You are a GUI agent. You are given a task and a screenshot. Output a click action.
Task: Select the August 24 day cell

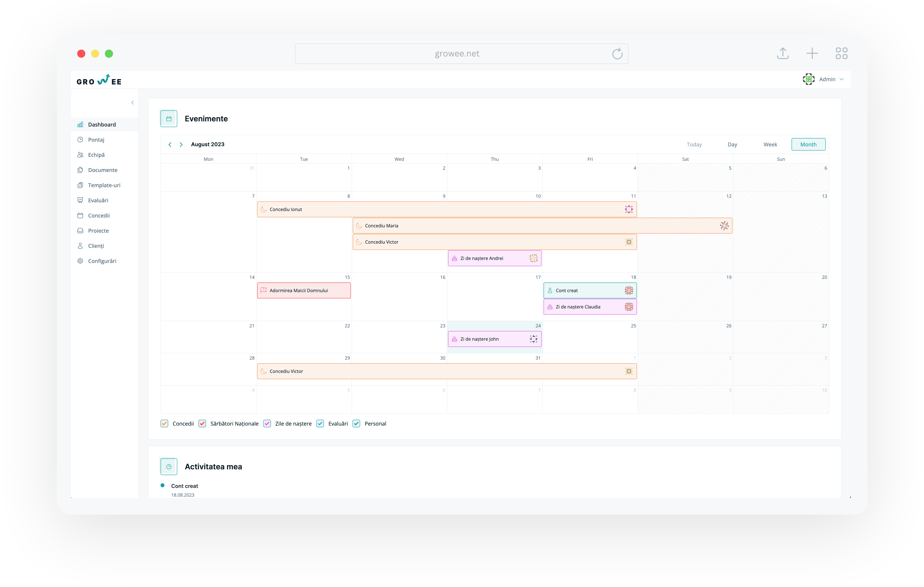[x=495, y=337]
